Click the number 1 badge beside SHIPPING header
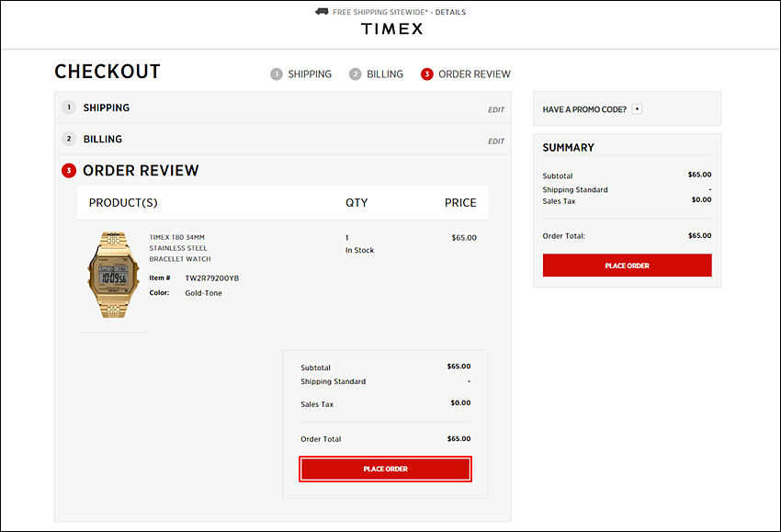This screenshot has height=532, width=781. pyautogui.click(x=69, y=108)
